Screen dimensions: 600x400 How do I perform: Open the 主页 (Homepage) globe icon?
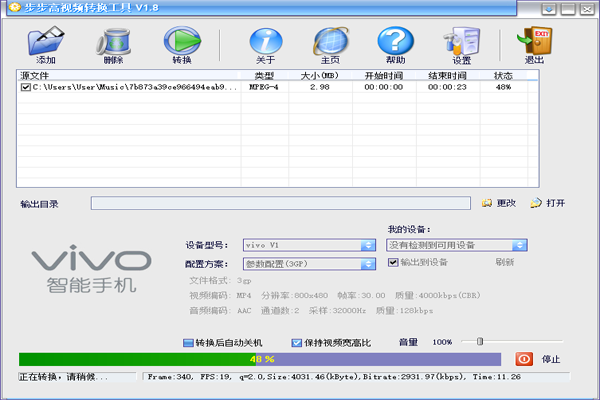331,41
